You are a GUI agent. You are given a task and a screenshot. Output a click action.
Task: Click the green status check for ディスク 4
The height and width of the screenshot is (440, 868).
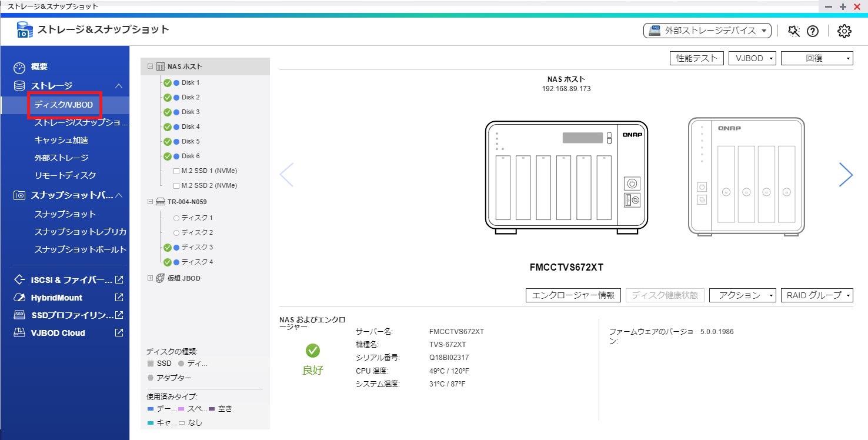[167, 262]
